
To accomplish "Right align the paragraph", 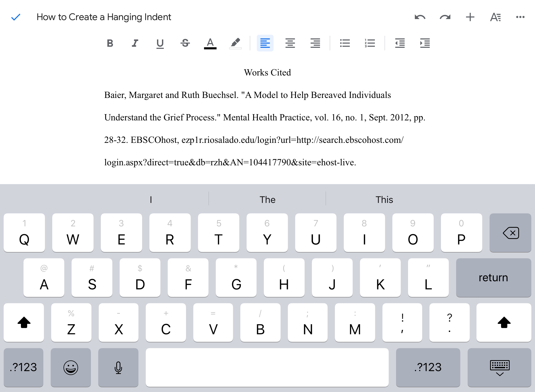I will pyautogui.click(x=315, y=43).
